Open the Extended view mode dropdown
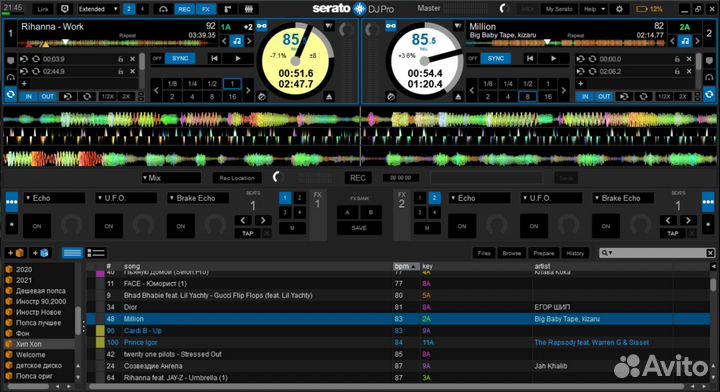 coord(97,9)
